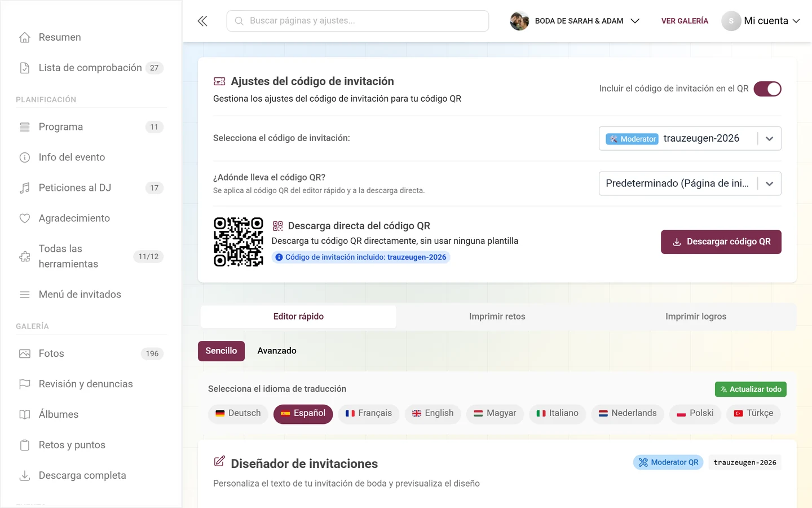Choose Türkçe translation language
The height and width of the screenshot is (508, 812).
pyautogui.click(x=754, y=414)
